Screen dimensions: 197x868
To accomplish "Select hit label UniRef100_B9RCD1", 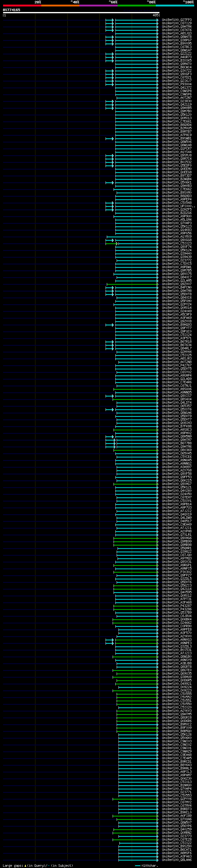I will pos(177,761).
